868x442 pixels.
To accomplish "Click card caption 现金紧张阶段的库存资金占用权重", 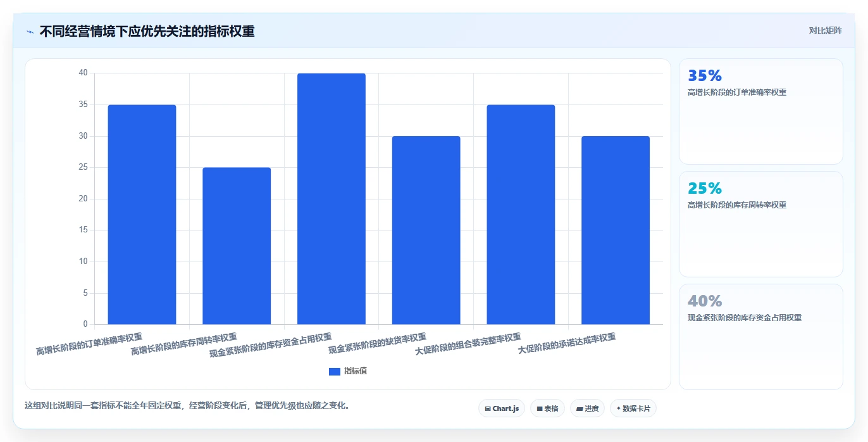I will point(745,318).
